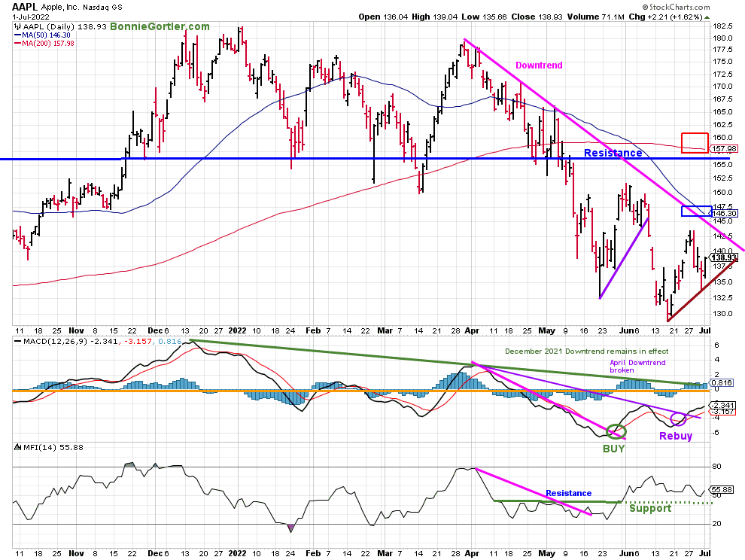This screenshot has height=560, width=745.
Task: Click the MA(50) 146.30 legend entry
Action: 42,35
